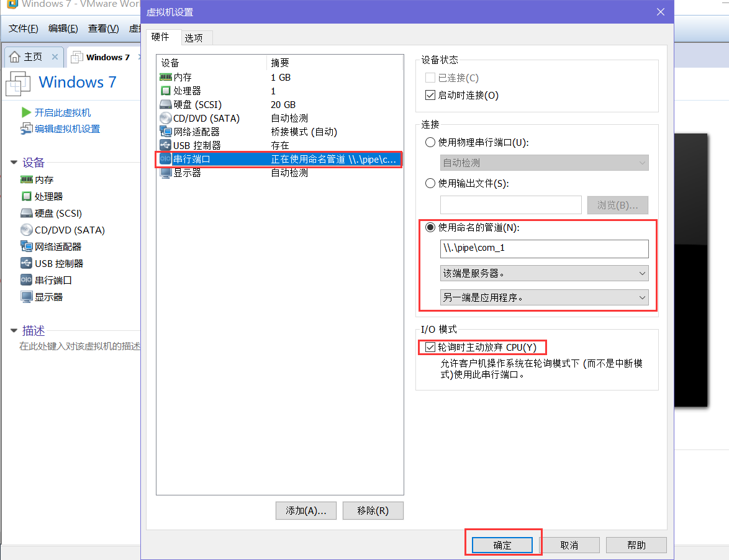The height and width of the screenshot is (560, 729).
Task: Click the 串行端口 icon in the main window sidebar
Action: pyautogui.click(x=27, y=280)
